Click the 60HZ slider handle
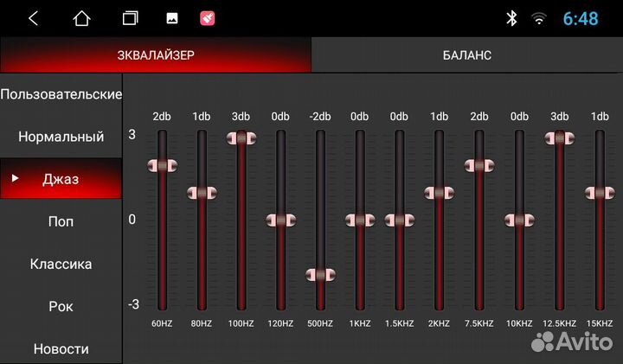This screenshot has height=364, width=623. pyautogui.click(x=161, y=165)
